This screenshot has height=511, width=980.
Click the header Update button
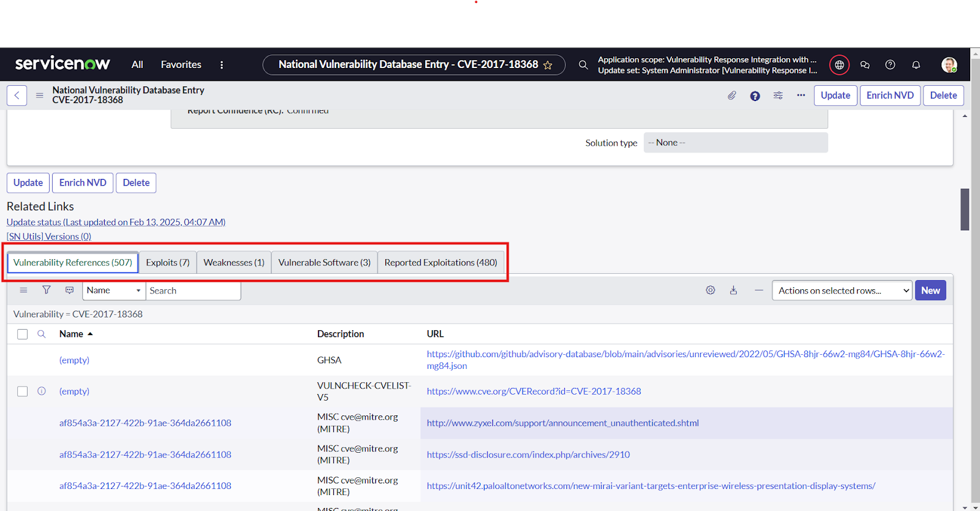[x=835, y=95]
